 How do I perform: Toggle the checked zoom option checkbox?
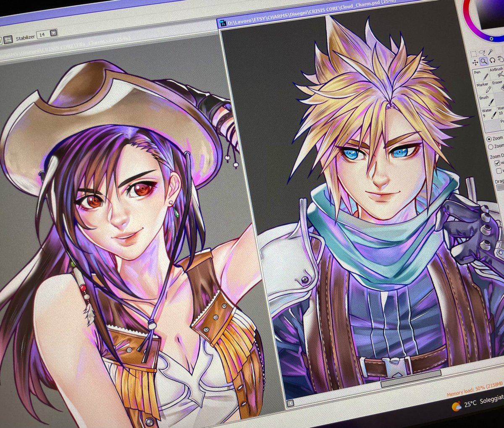(497, 163)
